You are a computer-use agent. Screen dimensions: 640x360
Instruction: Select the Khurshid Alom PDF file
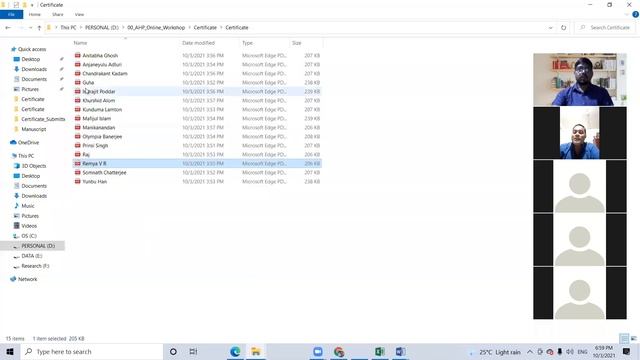point(197,100)
